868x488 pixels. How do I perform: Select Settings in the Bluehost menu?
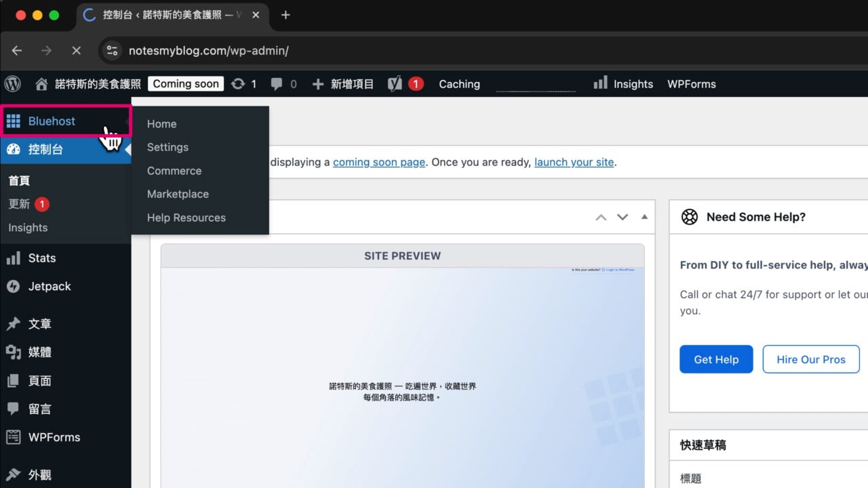(x=167, y=146)
